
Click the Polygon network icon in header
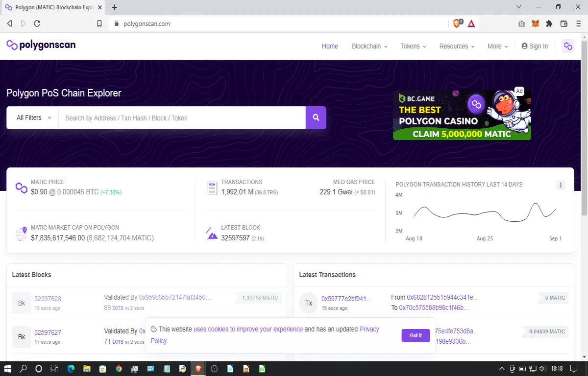(568, 46)
